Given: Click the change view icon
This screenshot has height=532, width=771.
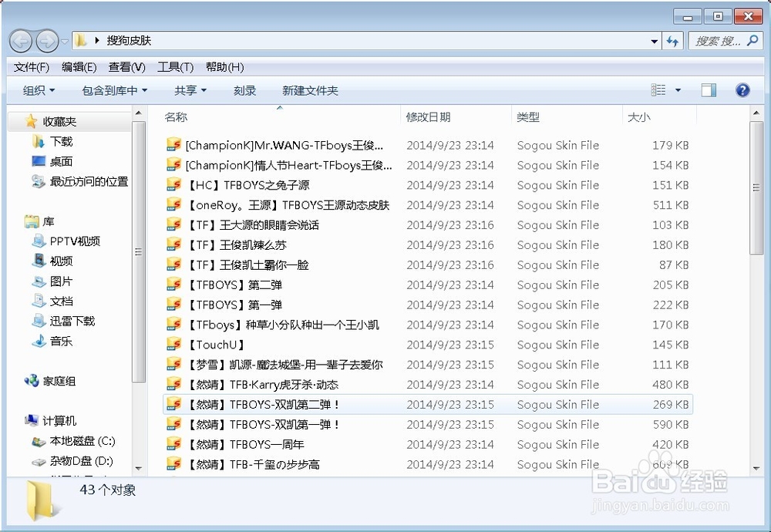Looking at the screenshot, I should click(658, 90).
